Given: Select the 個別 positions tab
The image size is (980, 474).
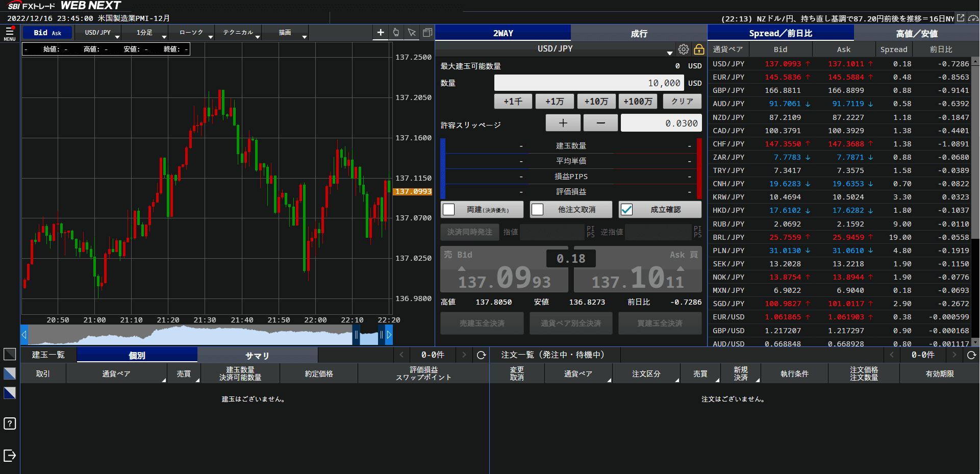Looking at the screenshot, I should 137,355.
